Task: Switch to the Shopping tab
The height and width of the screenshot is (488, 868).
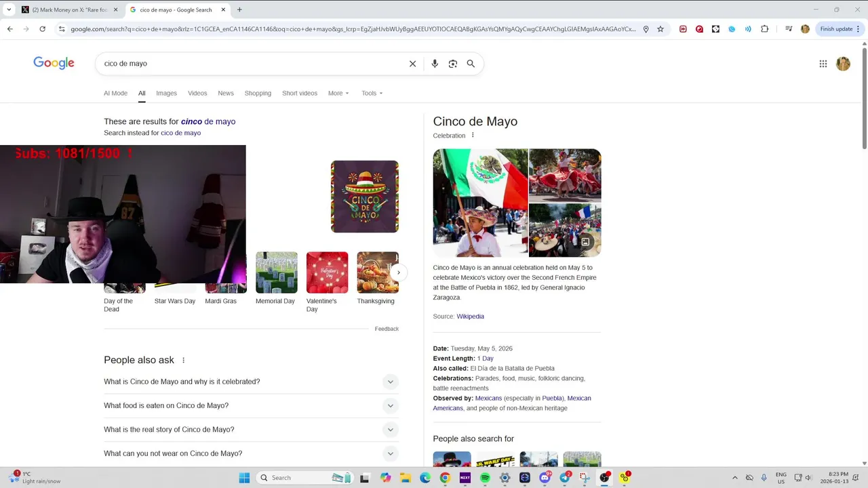Action: [x=258, y=93]
